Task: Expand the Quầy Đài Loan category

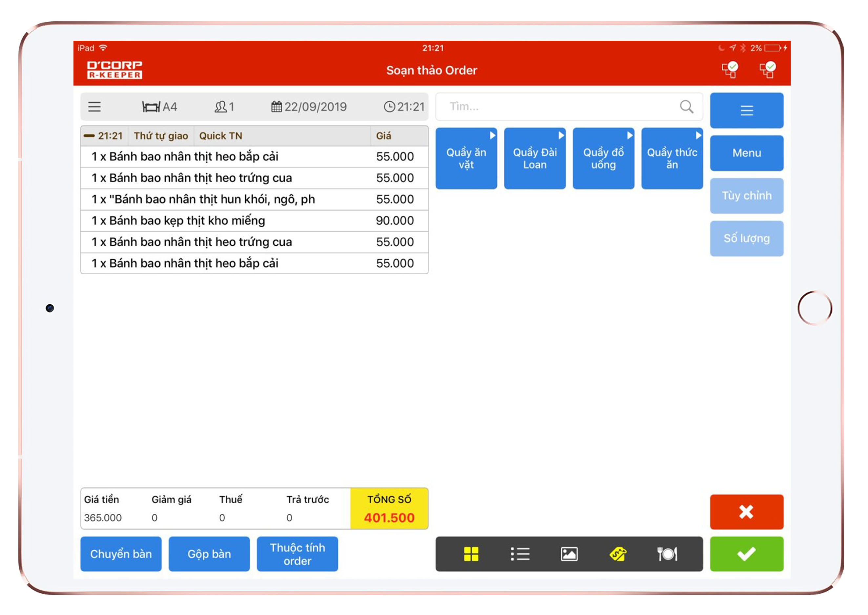Action: click(534, 158)
